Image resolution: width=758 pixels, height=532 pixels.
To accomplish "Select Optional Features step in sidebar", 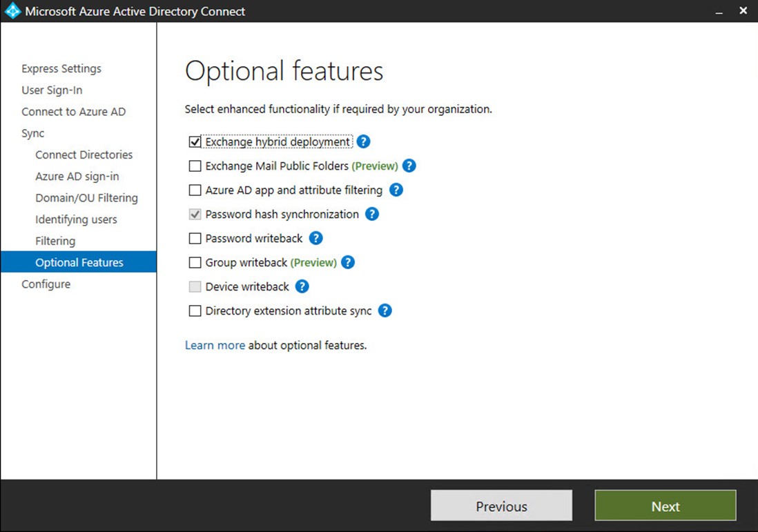I will coord(78,262).
